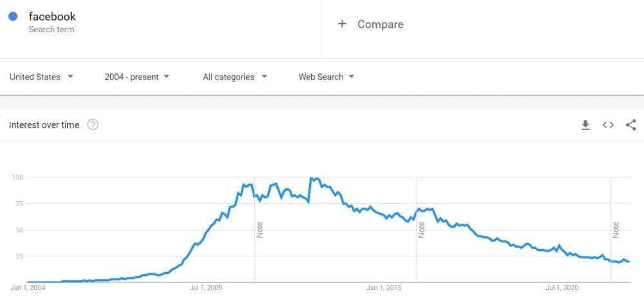Click the Jan 1, 2004 axis label
The height and width of the screenshot is (303, 644).
[28, 288]
